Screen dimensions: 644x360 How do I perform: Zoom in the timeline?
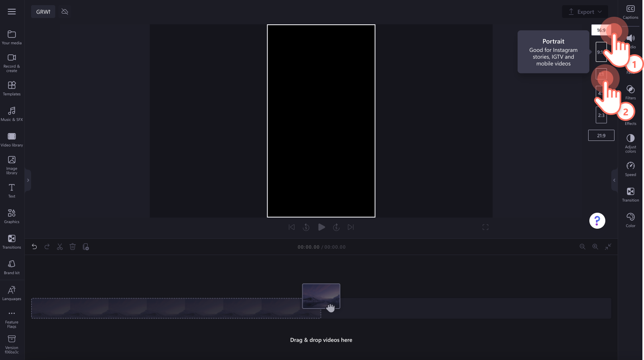click(x=595, y=247)
